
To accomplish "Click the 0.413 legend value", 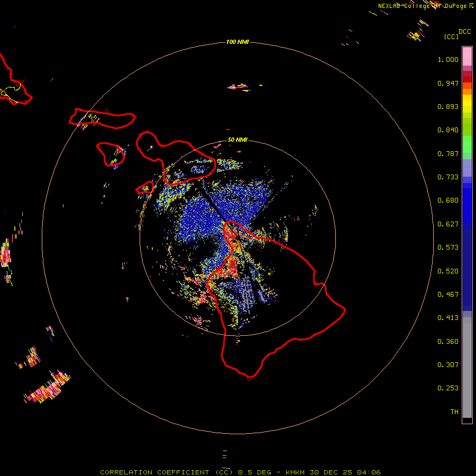I will [448, 318].
